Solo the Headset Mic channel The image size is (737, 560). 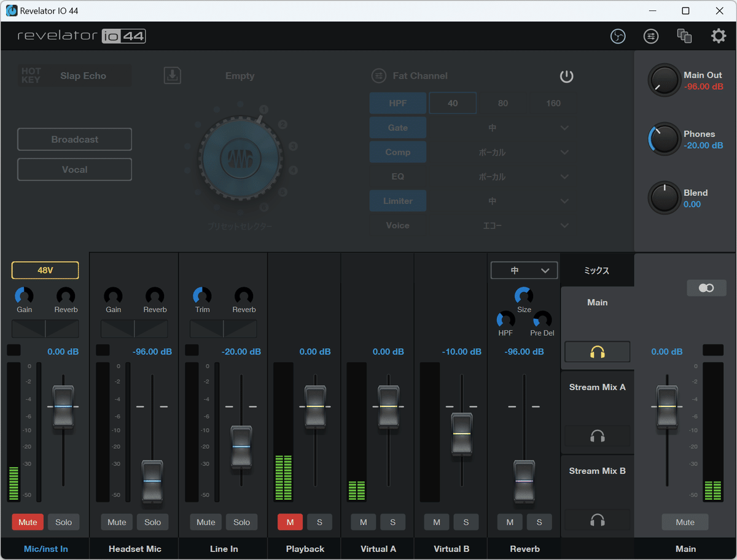[153, 522]
